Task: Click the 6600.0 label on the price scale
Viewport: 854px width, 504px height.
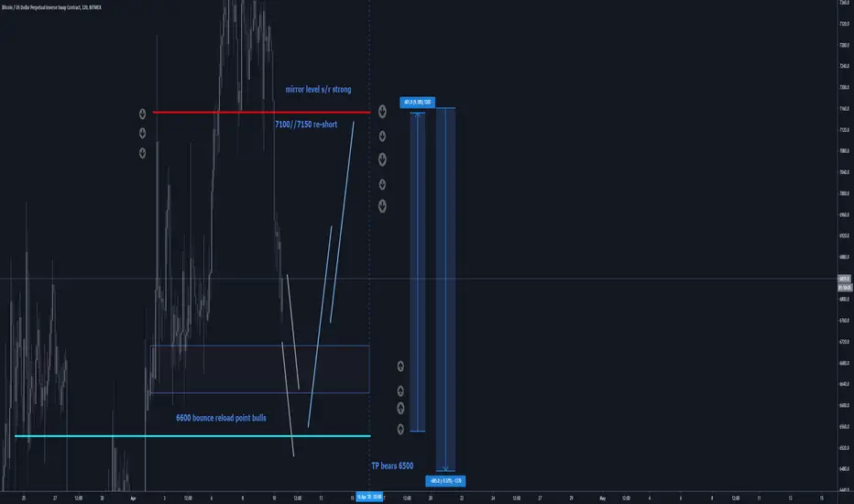Action: point(844,405)
